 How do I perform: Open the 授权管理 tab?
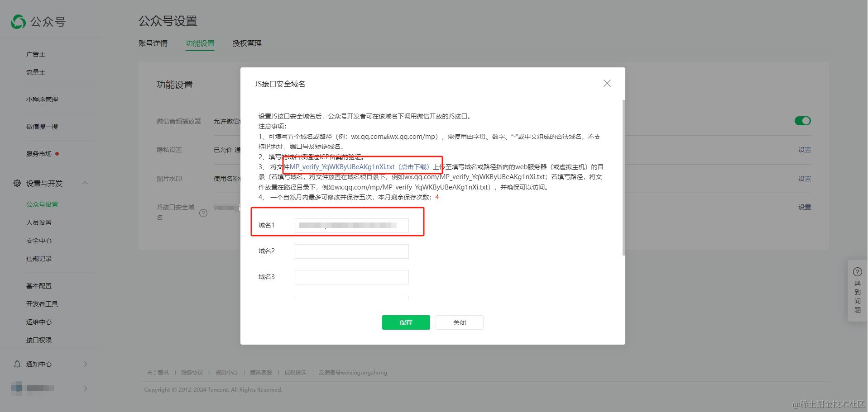(247, 43)
